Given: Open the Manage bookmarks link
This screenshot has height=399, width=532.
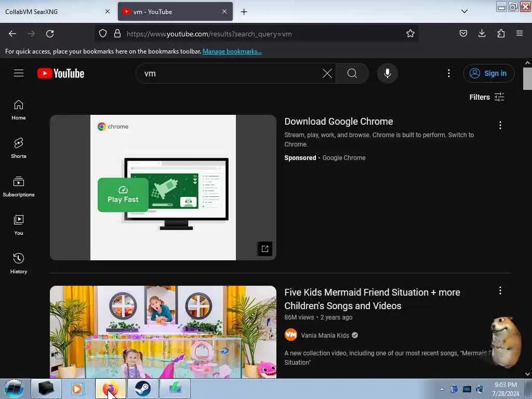Looking at the screenshot, I should point(232,51).
